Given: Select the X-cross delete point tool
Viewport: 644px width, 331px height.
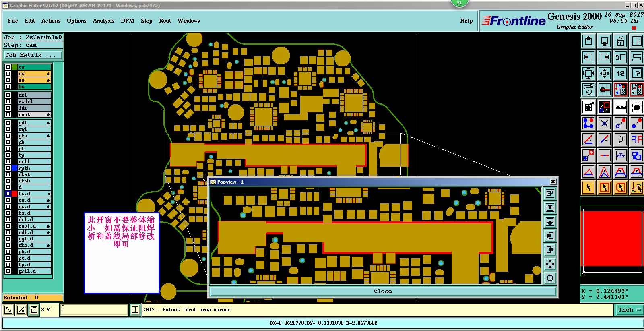Looking at the screenshot, I should (605, 123).
